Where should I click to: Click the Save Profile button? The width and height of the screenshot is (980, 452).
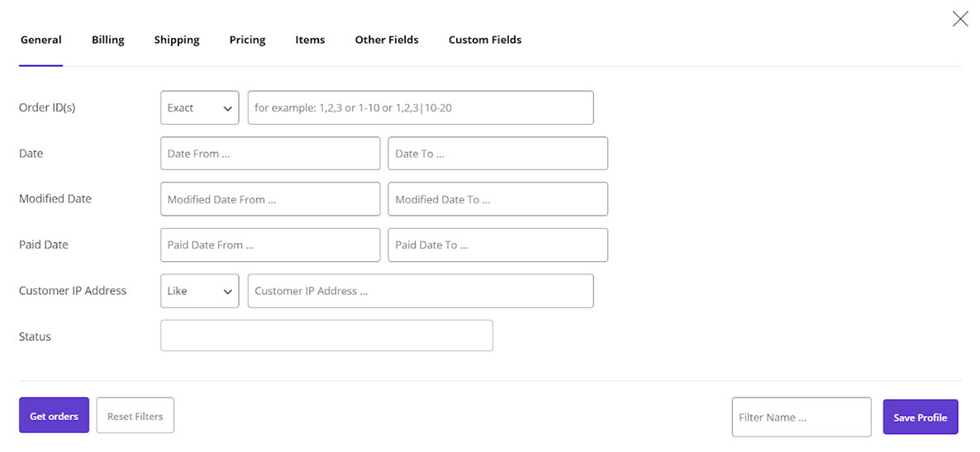point(920,417)
